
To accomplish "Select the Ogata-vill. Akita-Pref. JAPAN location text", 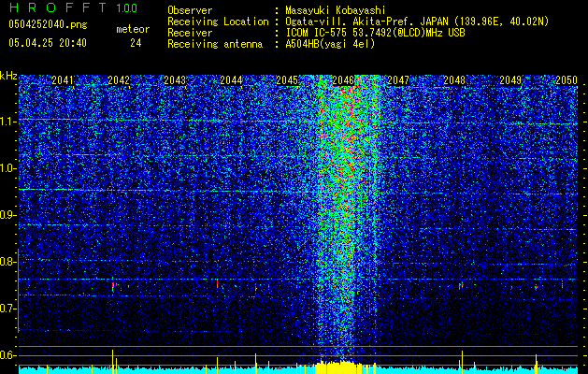I will [417, 22].
